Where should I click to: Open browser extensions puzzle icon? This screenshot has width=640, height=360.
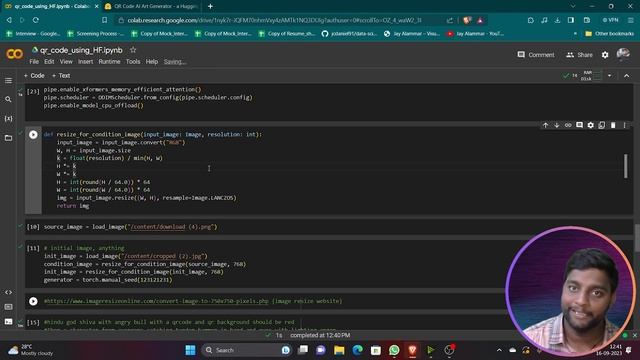tap(530, 20)
